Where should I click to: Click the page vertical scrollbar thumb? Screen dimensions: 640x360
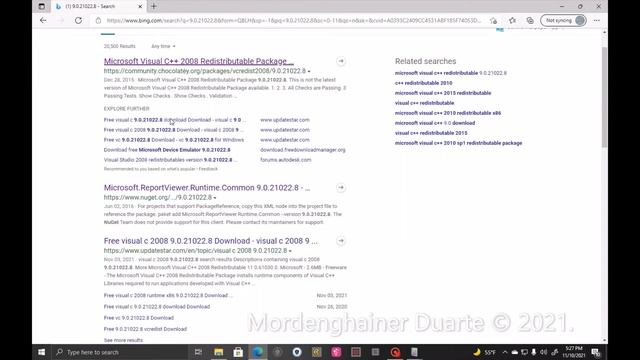pos(604,97)
